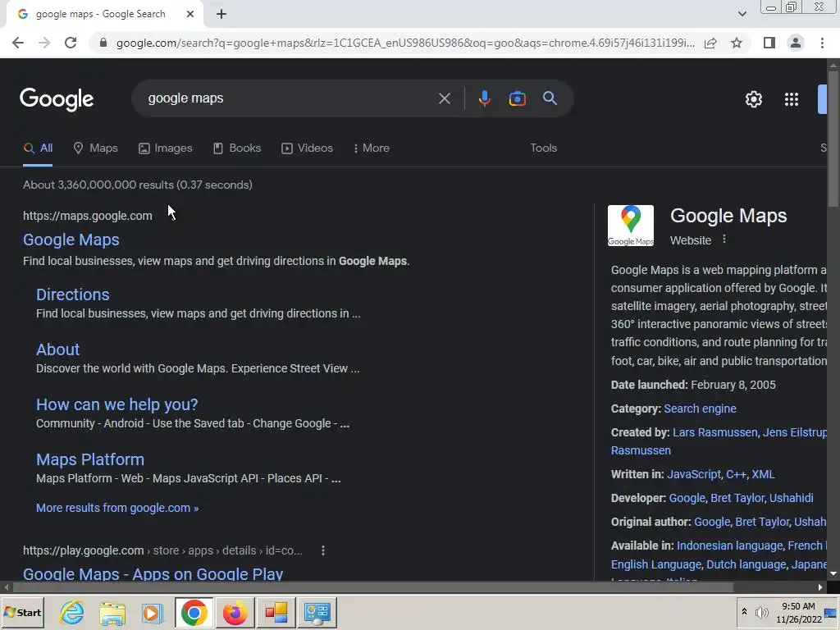Reload the page with refresh icon
Image resolution: width=840 pixels, height=630 pixels.
(x=71, y=43)
